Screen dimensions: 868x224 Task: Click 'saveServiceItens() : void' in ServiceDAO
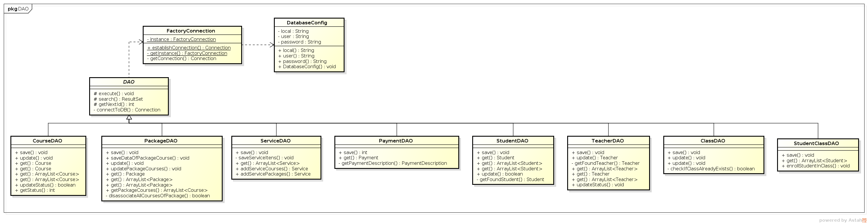(x=265, y=158)
